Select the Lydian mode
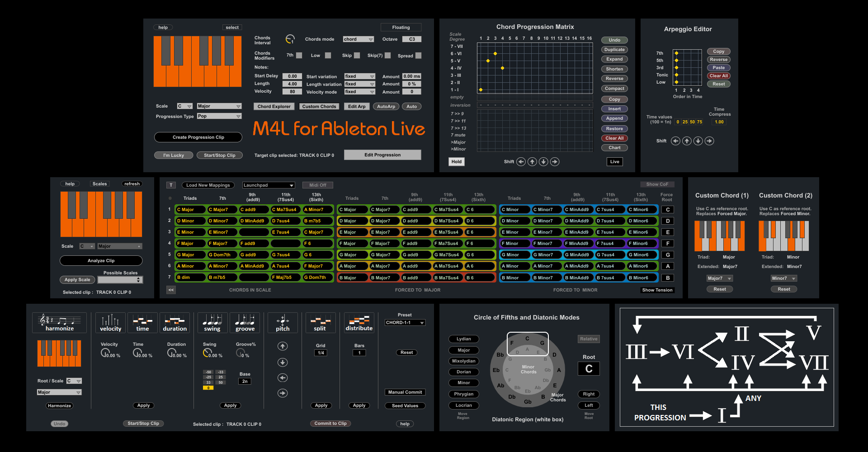Screen dimensions: 868x452 464,339
